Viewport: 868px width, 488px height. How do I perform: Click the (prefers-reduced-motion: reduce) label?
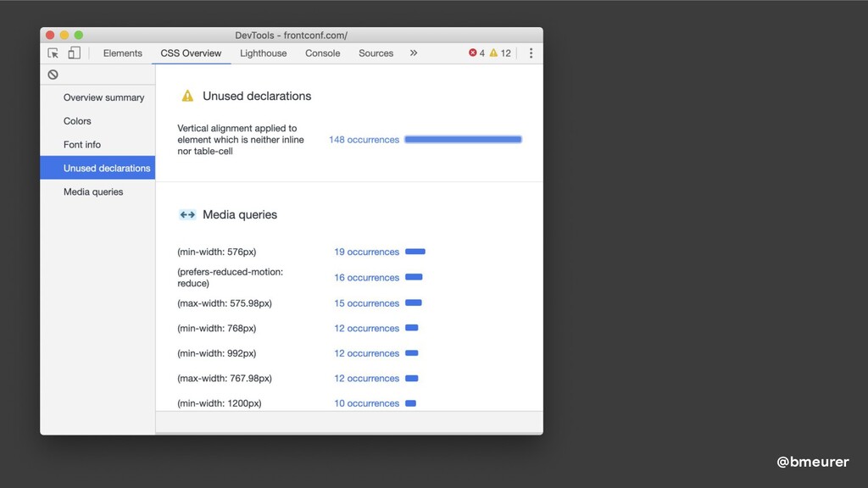point(231,278)
